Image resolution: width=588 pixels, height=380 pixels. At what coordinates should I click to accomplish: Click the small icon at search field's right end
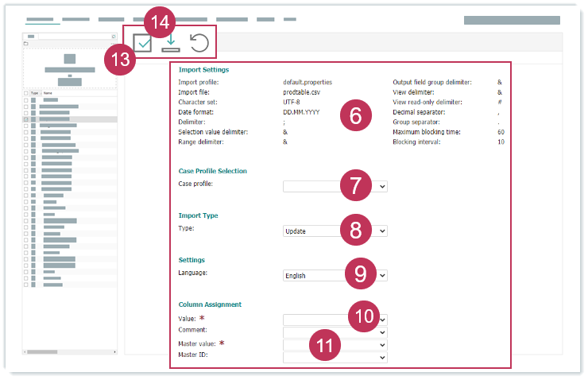(113, 37)
